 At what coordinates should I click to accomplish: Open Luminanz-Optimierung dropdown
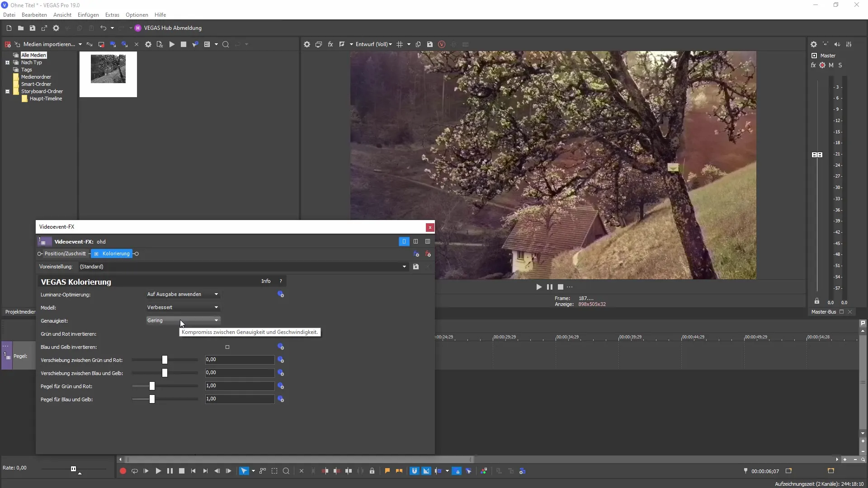tap(183, 294)
